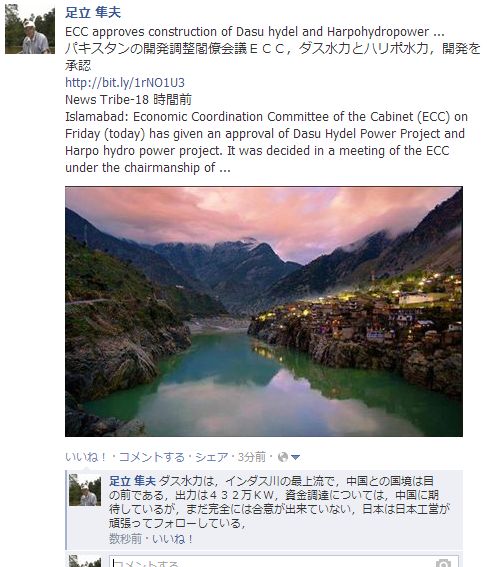
Task: Open the 数秒前 comment timestamp
Action: (x=125, y=539)
